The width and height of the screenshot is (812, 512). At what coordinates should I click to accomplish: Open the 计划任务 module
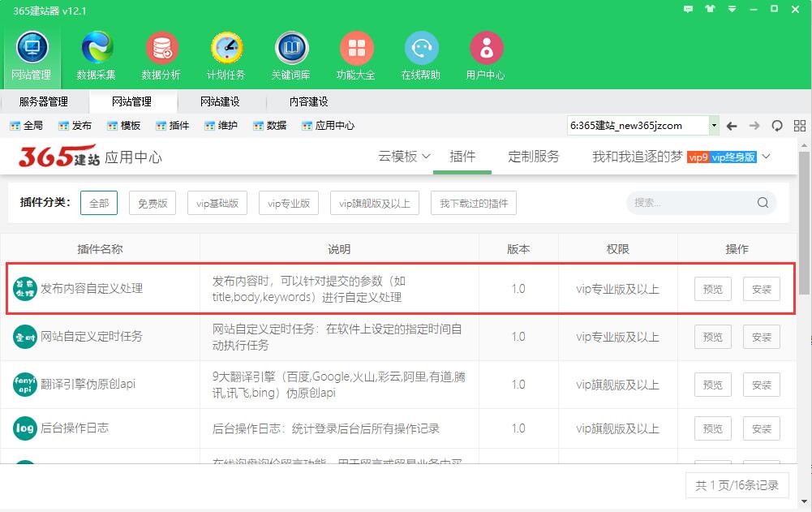tap(226, 56)
